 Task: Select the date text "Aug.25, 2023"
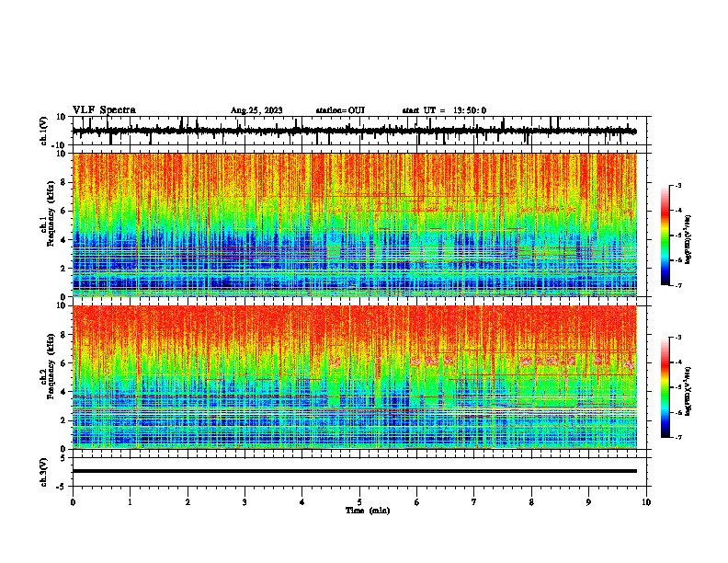256,110
